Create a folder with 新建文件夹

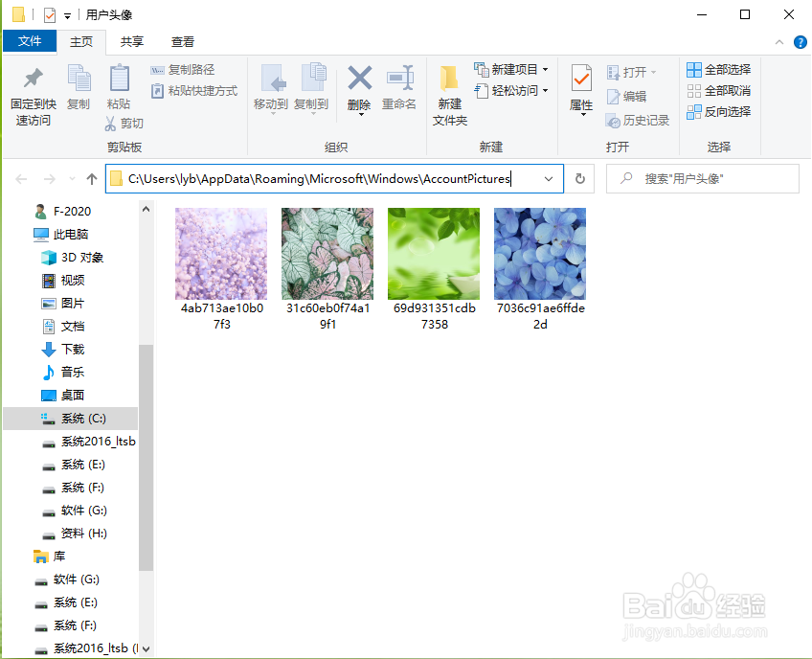click(449, 96)
